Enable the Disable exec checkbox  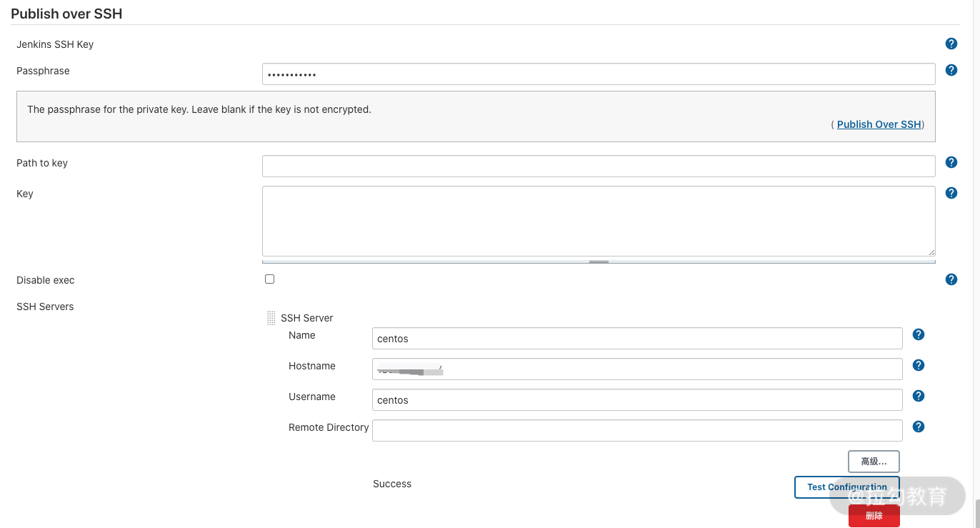pyautogui.click(x=269, y=279)
